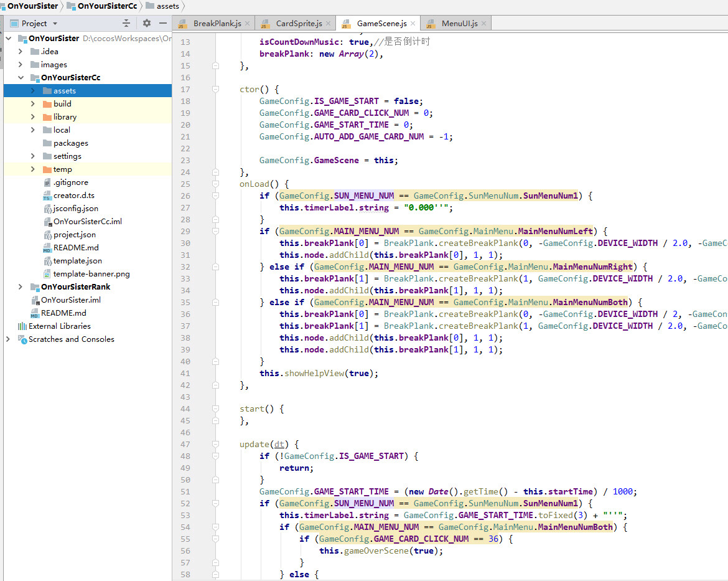Collapse the OnYourSisterCc folder

20,78
